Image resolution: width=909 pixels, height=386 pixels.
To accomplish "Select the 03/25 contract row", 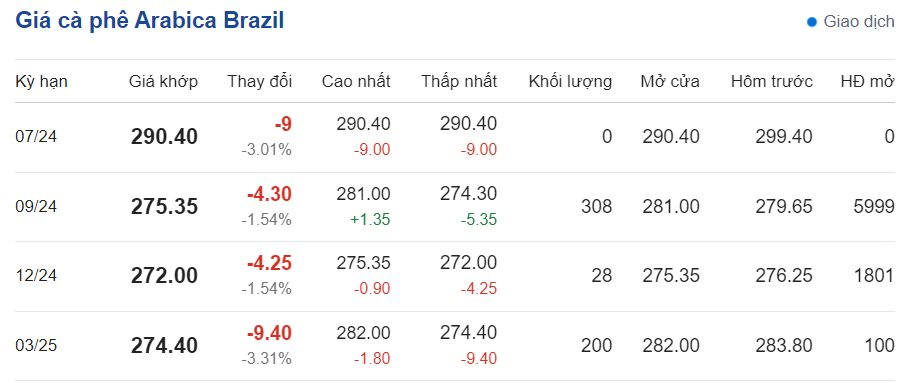I will (454, 346).
